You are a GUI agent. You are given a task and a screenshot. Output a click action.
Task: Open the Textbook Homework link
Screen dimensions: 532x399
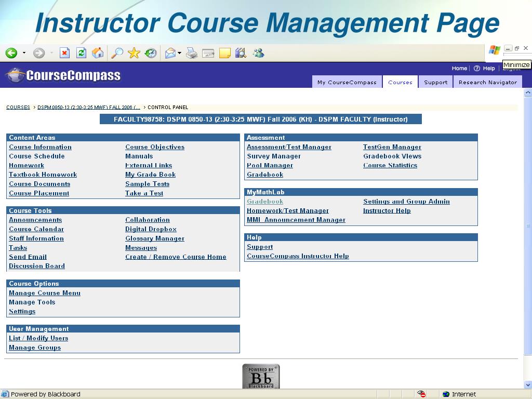43,175
